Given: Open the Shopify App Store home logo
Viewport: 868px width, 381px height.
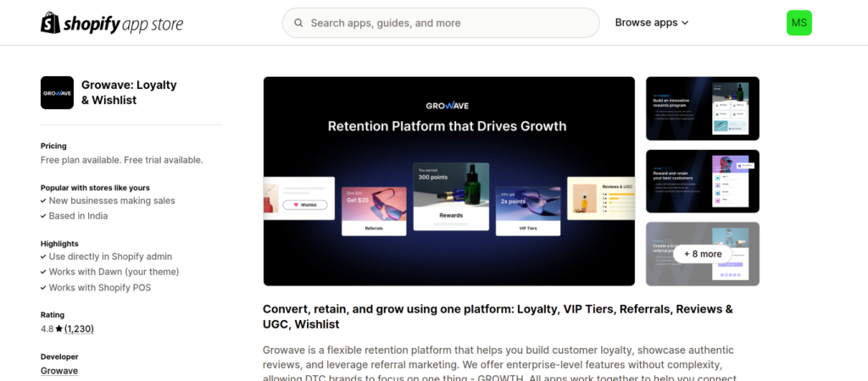Looking at the screenshot, I should coord(112,23).
